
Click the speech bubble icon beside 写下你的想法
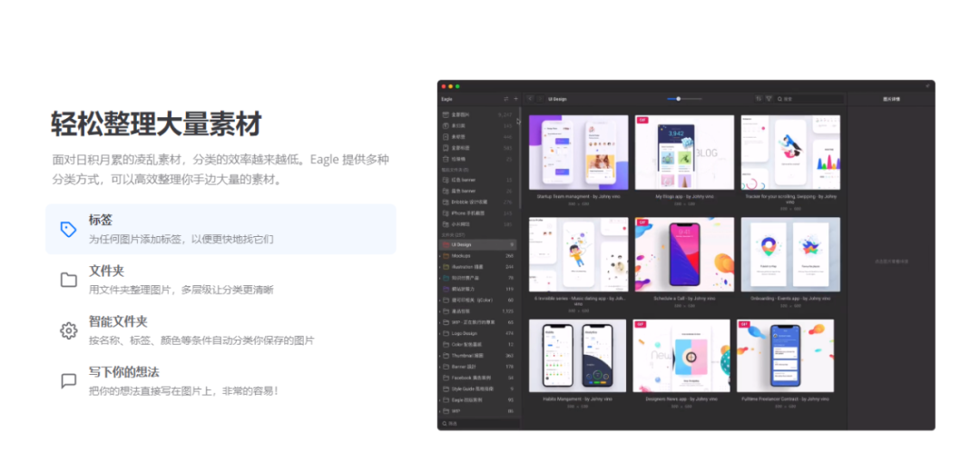click(68, 381)
